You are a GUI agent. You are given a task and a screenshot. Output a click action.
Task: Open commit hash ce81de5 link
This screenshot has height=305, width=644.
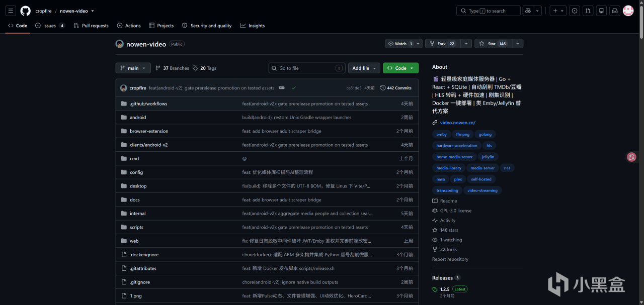tap(354, 88)
